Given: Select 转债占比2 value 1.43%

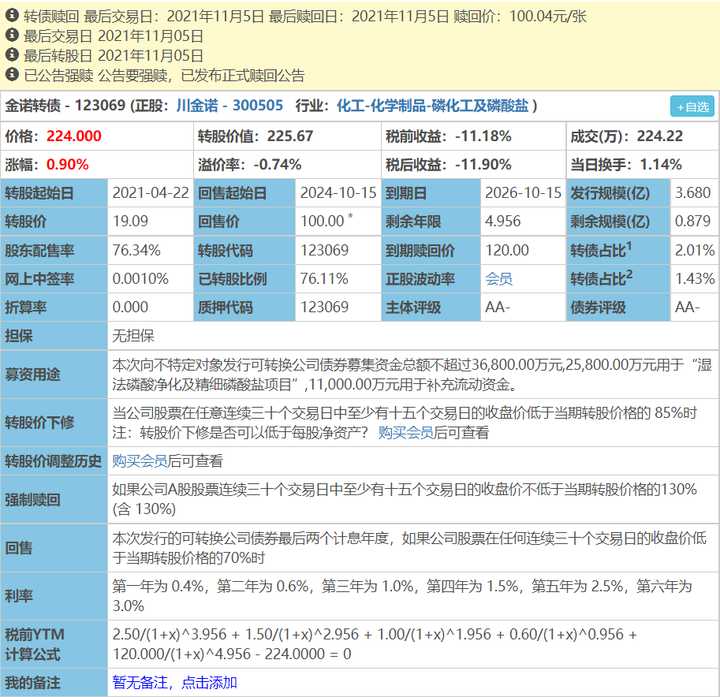Looking at the screenshot, I should point(695,279).
